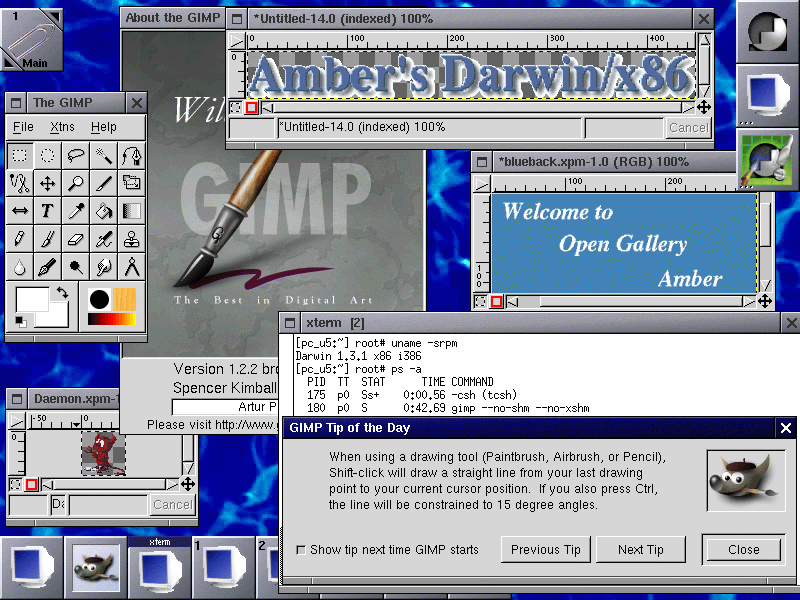Open navigation popup in Daemon.xpm window

point(188,484)
